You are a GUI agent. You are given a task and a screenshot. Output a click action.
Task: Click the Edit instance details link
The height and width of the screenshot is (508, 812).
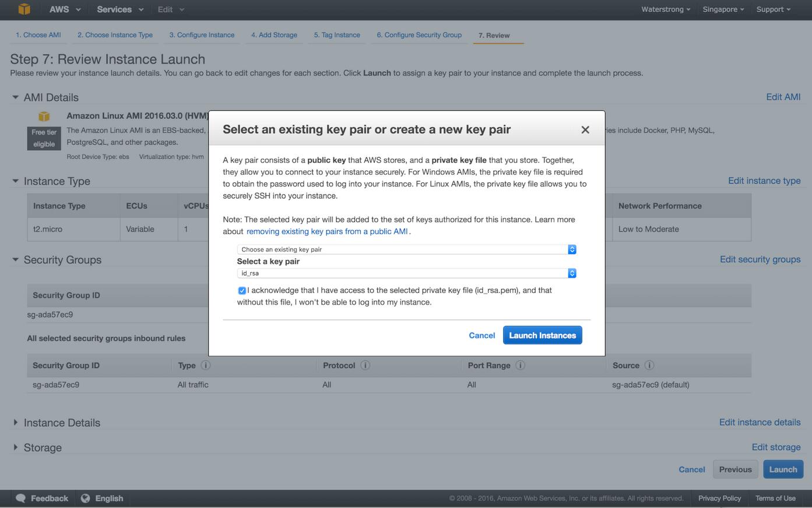(x=760, y=422)
